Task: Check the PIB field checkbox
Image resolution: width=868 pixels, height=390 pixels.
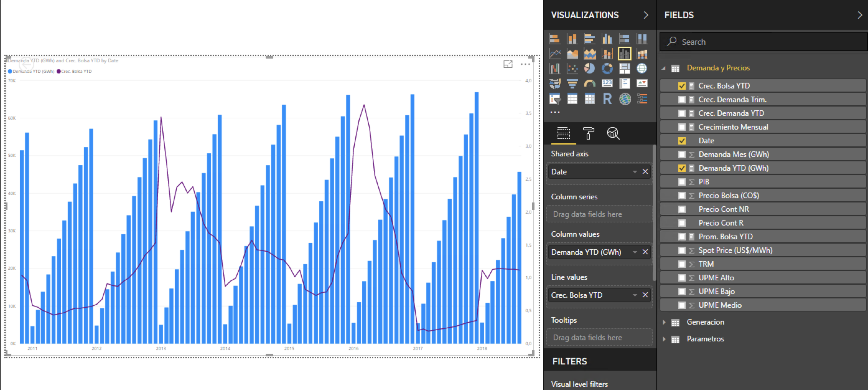Action: [682, 182]
